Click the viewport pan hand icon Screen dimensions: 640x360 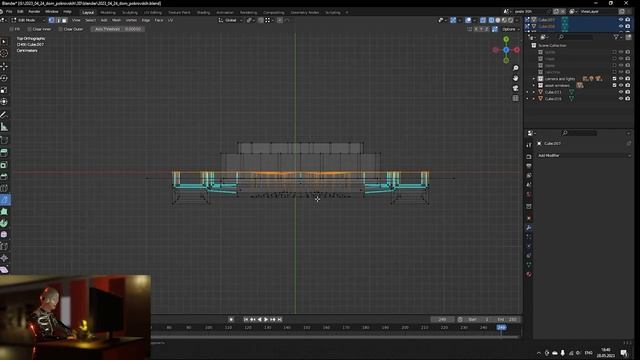(x=516, y=78)
